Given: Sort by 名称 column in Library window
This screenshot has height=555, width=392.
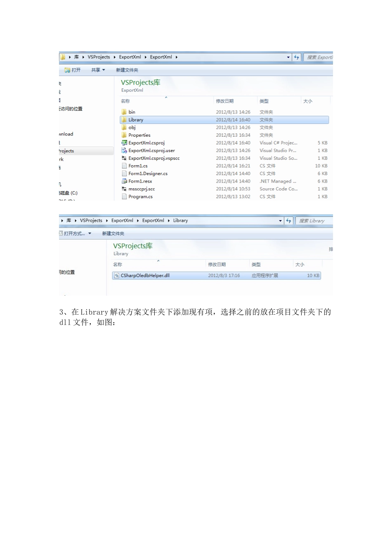Looking at the screenshot, I should point(118,265).
